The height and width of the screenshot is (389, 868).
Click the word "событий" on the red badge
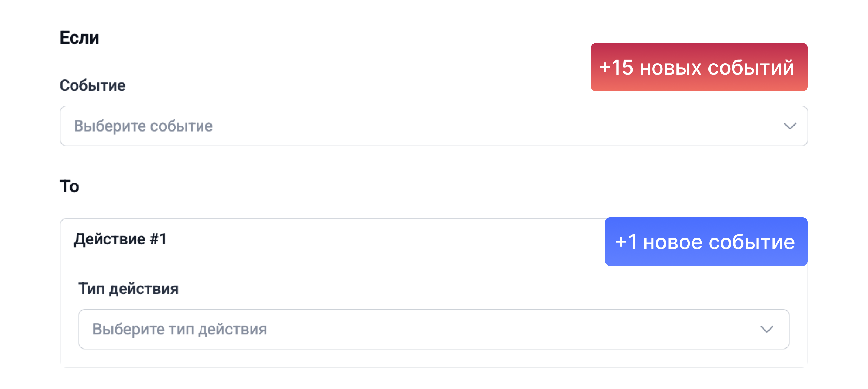tap(751, 68)
